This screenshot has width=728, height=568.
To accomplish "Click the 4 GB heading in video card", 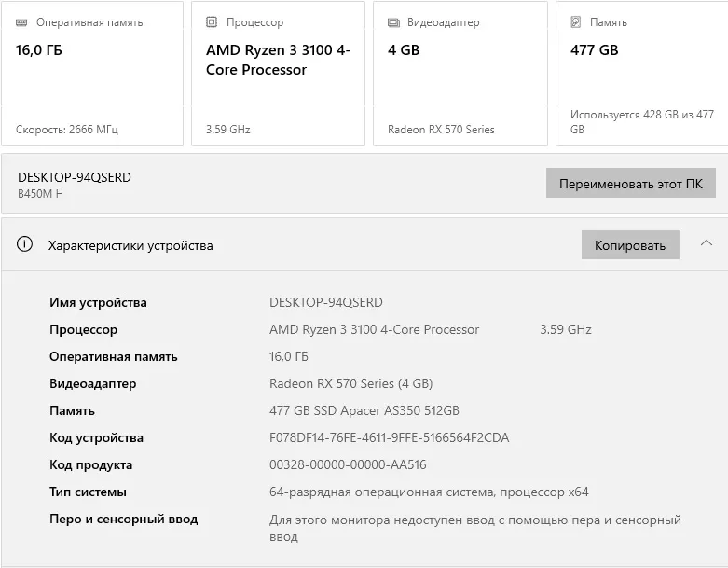I will 404,50.
